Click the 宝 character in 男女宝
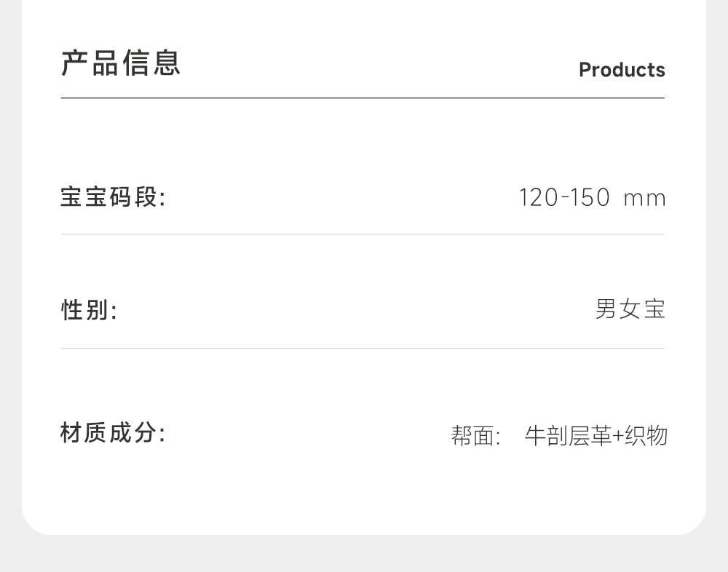The width and height of the screenshot is (728, 572). pos(654,309)
